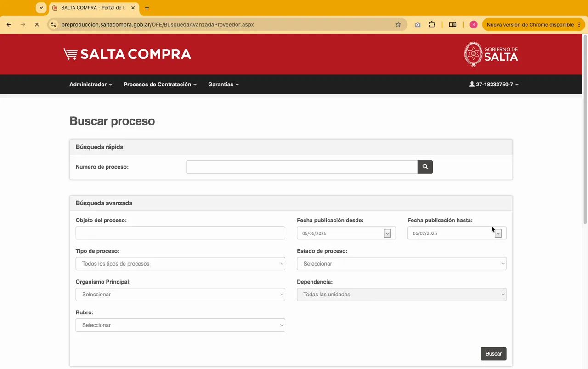The width and height of the screenshot is (588, 369).
Task: Bookmark this page with the star icon
Action: [x=398, y=24]
